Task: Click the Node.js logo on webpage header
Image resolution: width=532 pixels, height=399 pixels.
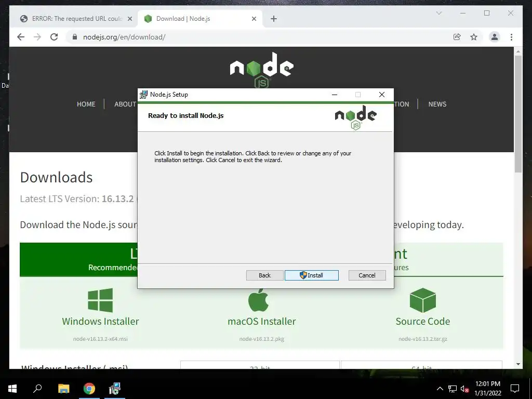Action: coord(262,70)
